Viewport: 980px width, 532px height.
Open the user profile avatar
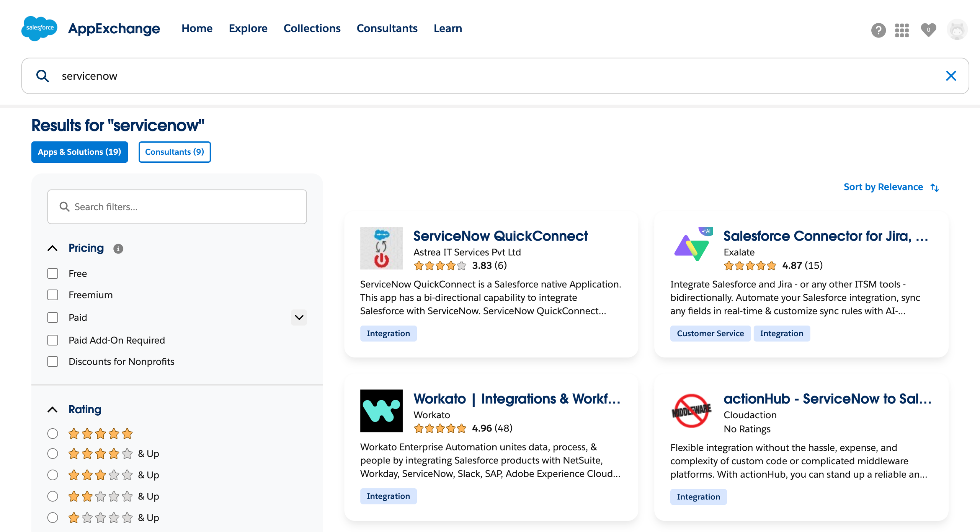[957, 30]
